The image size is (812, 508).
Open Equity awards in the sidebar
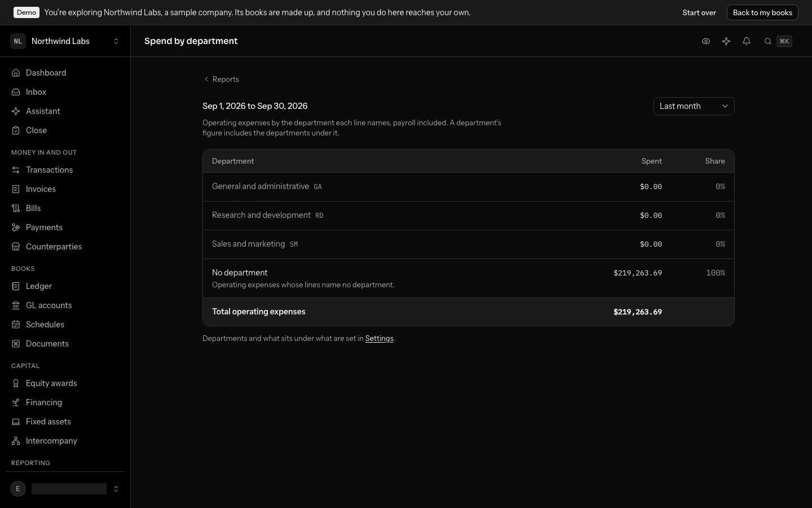pyautogui.click(x=65, y=383)
